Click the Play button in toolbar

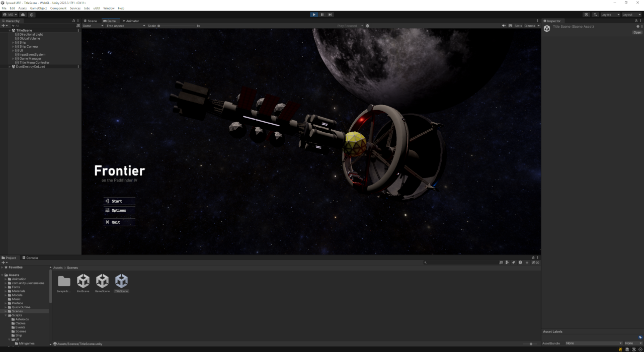(x=314, y=15)
